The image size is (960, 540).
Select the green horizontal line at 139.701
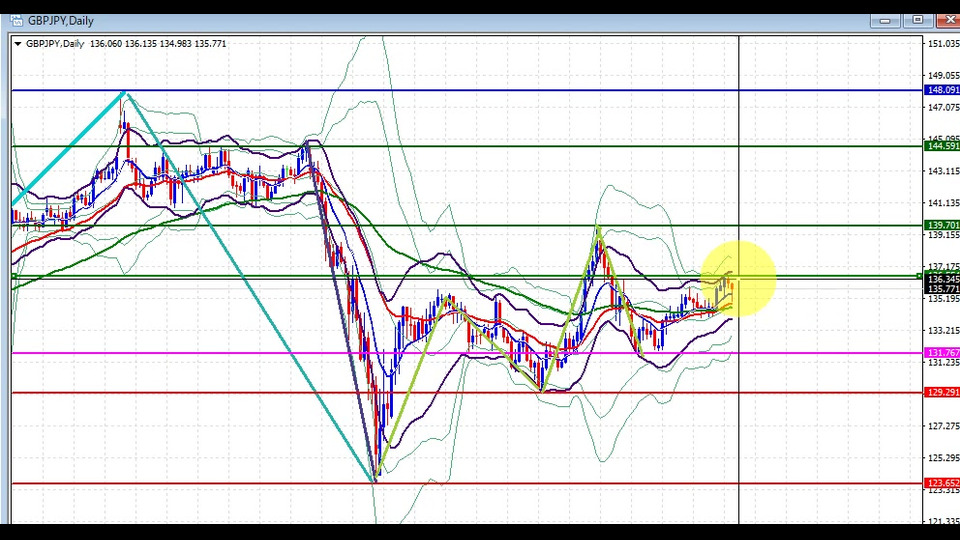click(467, 225)
